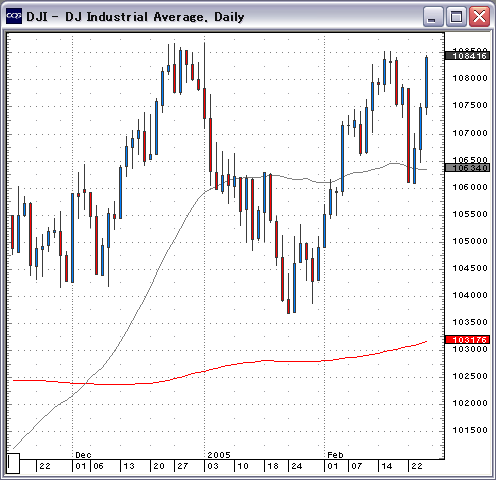Minimize the DJI chart window
Screen dimensions: 496x480
[x=432, y=17]
